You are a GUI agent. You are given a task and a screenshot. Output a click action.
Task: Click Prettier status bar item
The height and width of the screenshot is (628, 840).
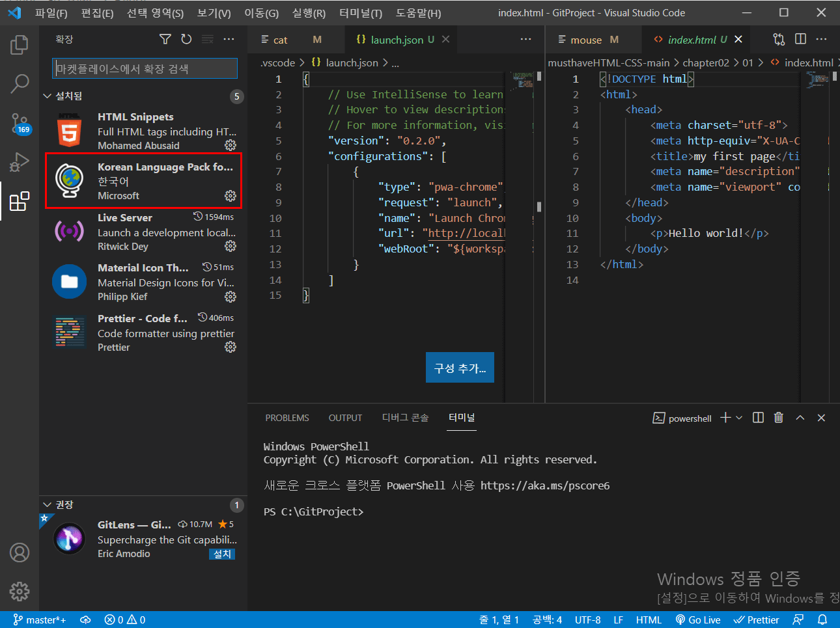pyautogui.click(x=756, y=620)
